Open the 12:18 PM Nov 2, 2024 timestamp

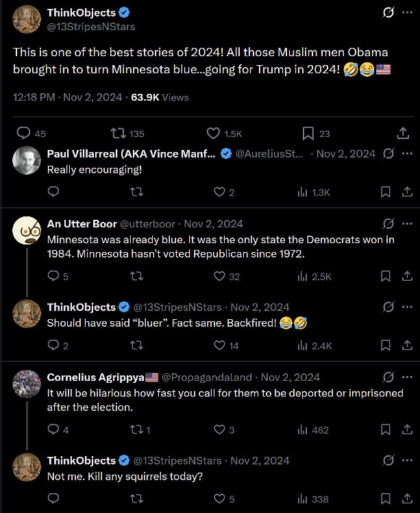tap(67, 97)
